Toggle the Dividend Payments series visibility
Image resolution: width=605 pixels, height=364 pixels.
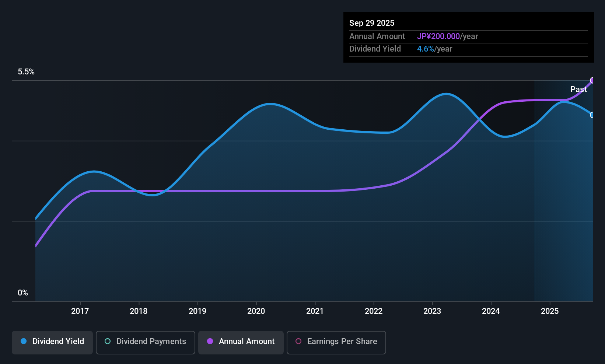[145, 342]
